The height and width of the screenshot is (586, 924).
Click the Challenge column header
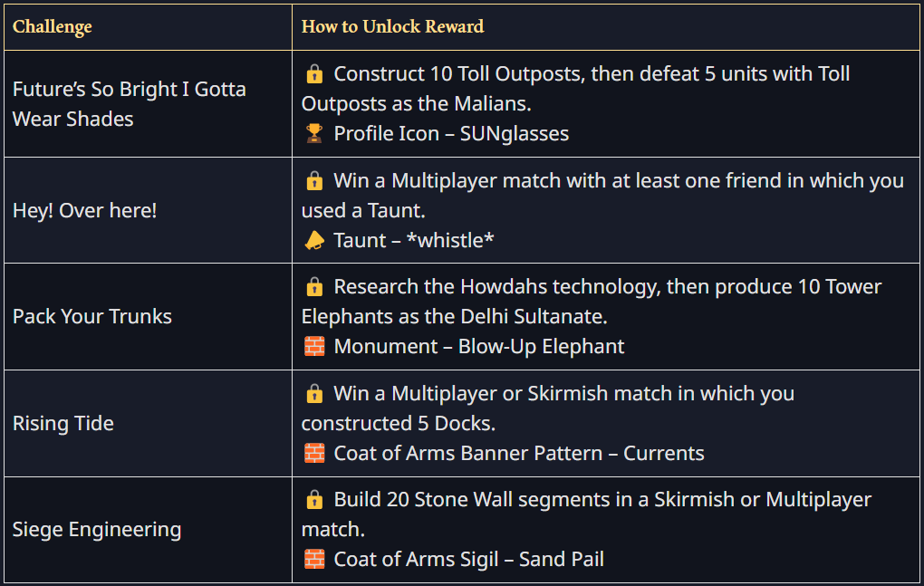click(x=53, y=26)
